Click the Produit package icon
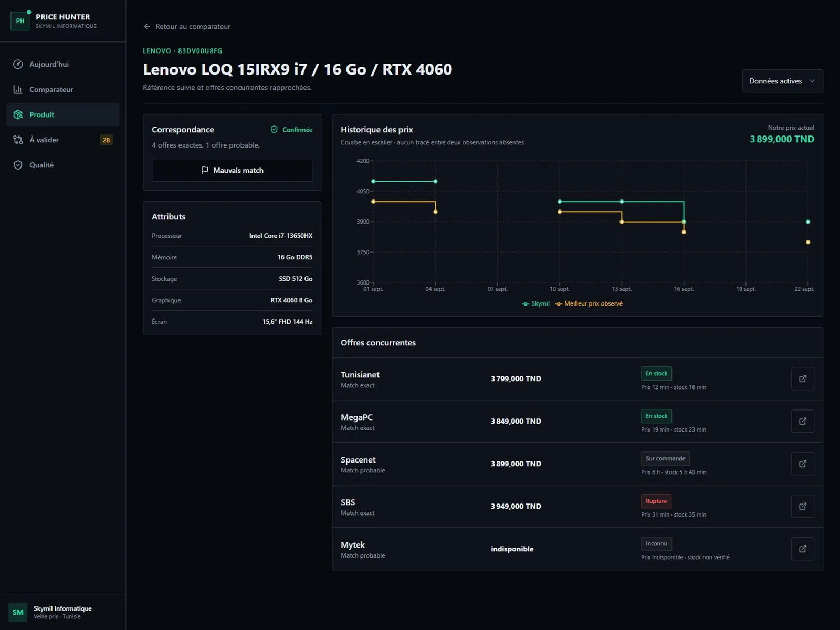The image size is (840, 630). pos(18,114)
